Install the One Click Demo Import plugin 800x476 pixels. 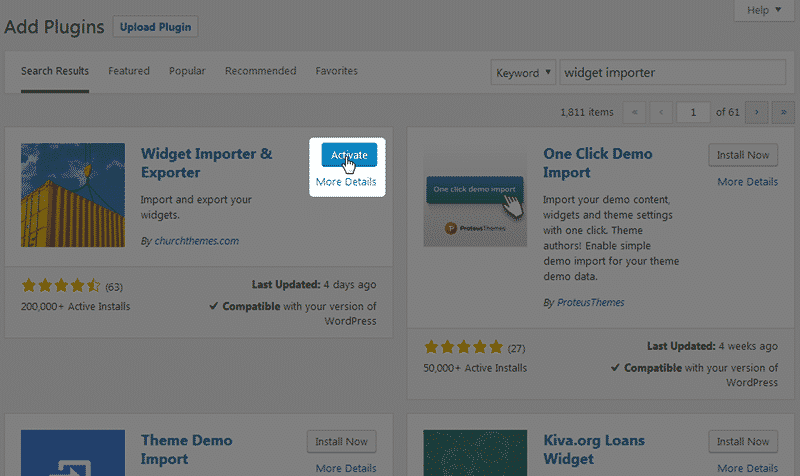743,155
